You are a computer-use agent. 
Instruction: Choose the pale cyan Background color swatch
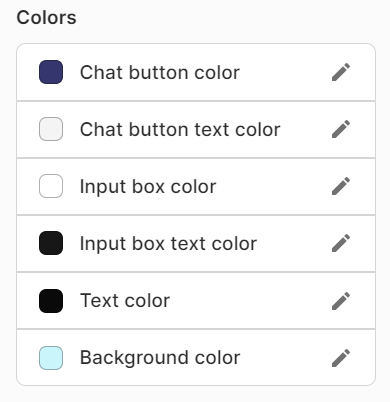coord(51,358)
